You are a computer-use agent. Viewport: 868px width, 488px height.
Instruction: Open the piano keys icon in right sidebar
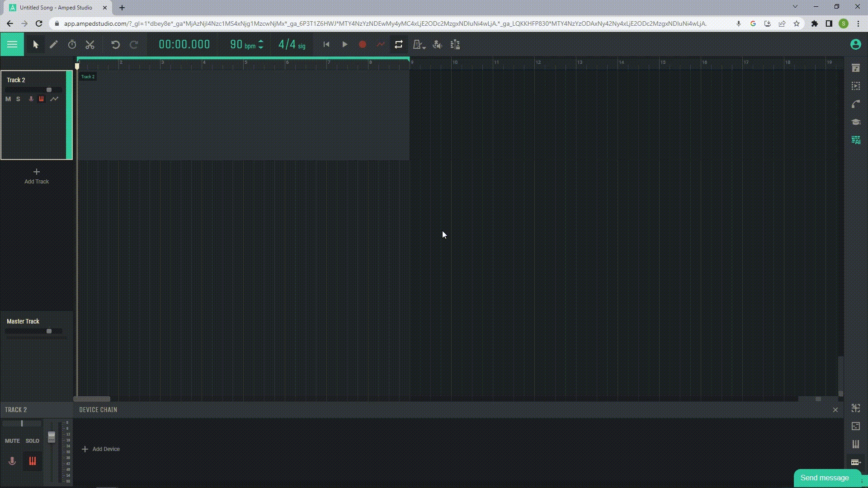pos(855,444)
